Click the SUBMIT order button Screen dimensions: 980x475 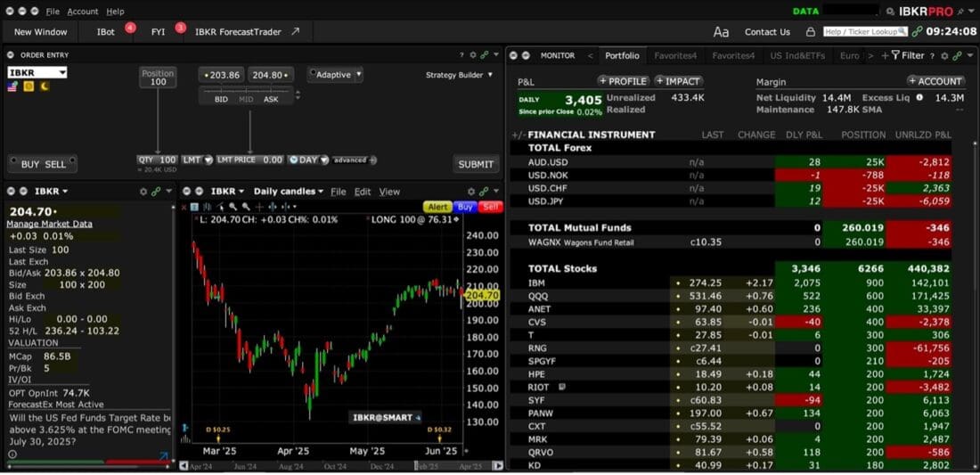point(476,164)
